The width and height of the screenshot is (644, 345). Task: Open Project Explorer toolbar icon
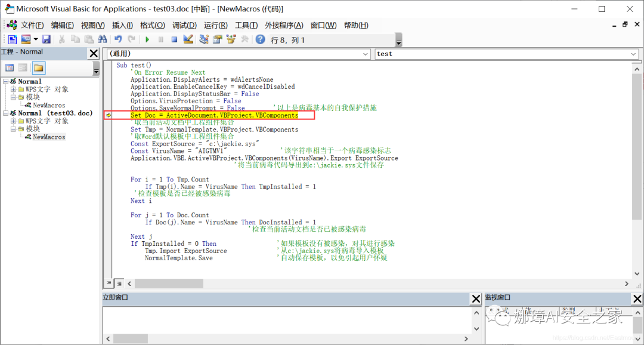204,39
